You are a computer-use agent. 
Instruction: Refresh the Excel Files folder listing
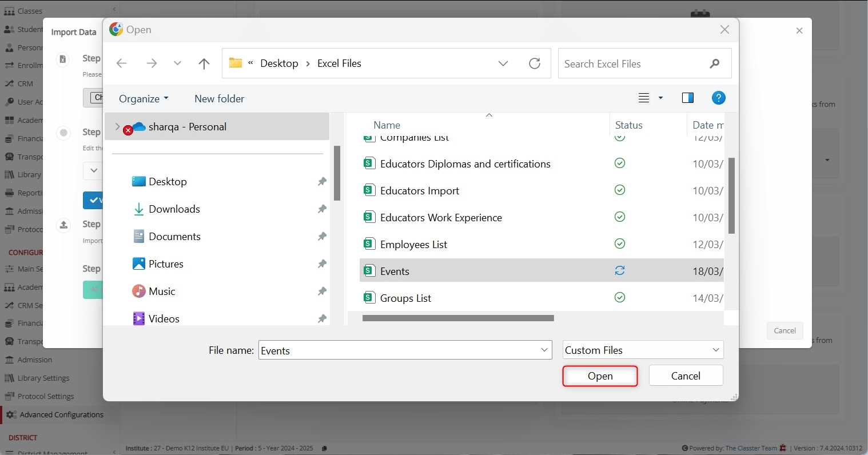point(535,63)
